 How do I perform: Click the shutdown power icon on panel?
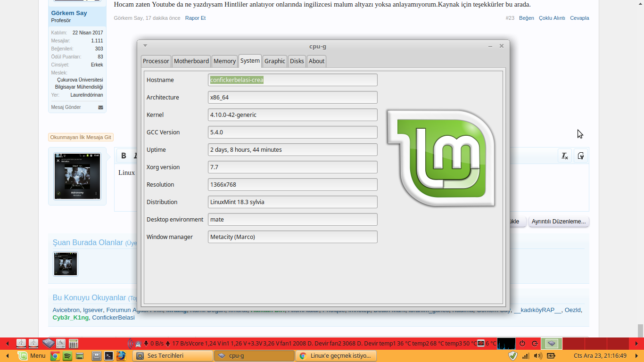pyautogui.click(x=522, y=343)
